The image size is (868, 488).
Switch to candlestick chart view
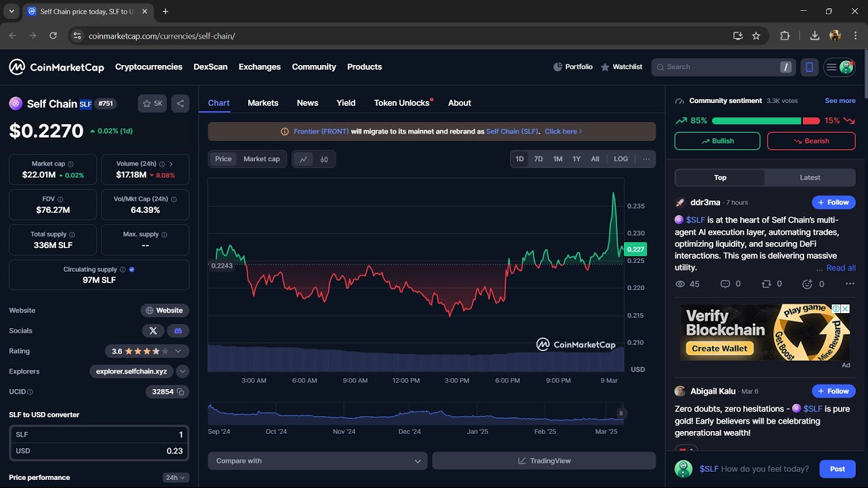324,159
